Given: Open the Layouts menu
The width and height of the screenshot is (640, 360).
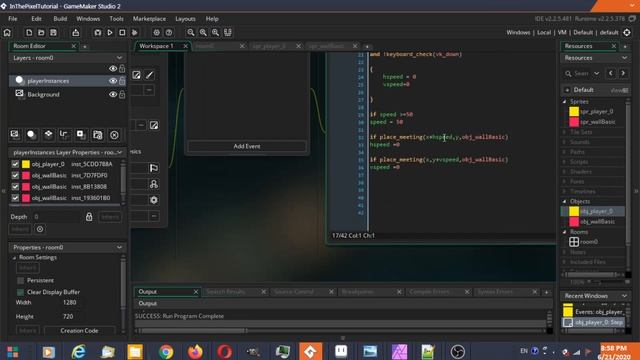Looking at the screenshot, I should [x=185, y=19].
